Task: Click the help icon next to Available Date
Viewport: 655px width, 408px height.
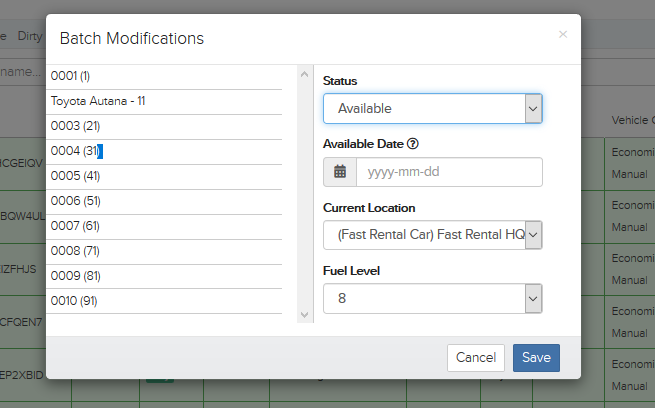Action: 413,144
